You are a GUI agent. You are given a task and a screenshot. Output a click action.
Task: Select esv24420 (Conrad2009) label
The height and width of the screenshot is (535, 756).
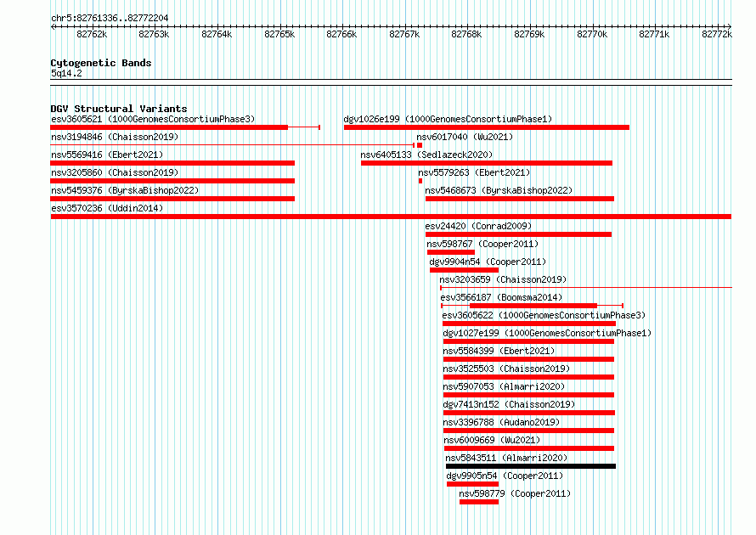[x=478, y=226]
